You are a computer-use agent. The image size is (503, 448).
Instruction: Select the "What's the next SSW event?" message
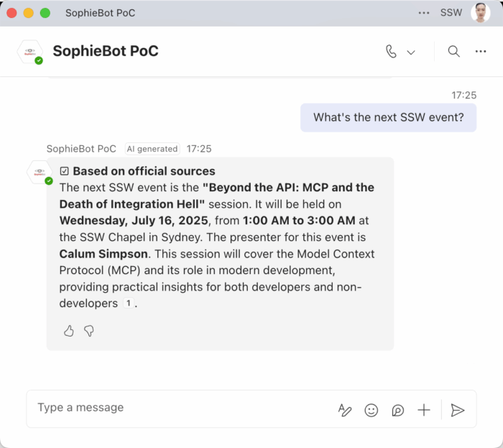point(389,117)
